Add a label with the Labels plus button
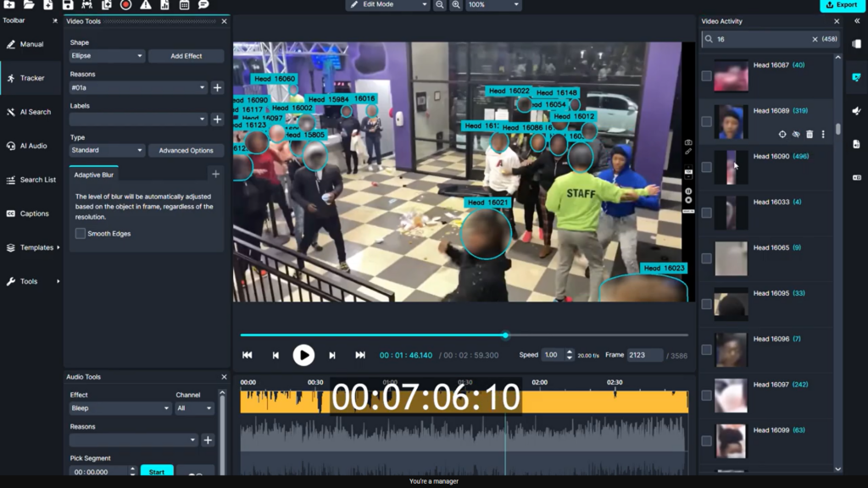This screenshot has width=868, height=488. pyautogui.click(x=217, y=119)
